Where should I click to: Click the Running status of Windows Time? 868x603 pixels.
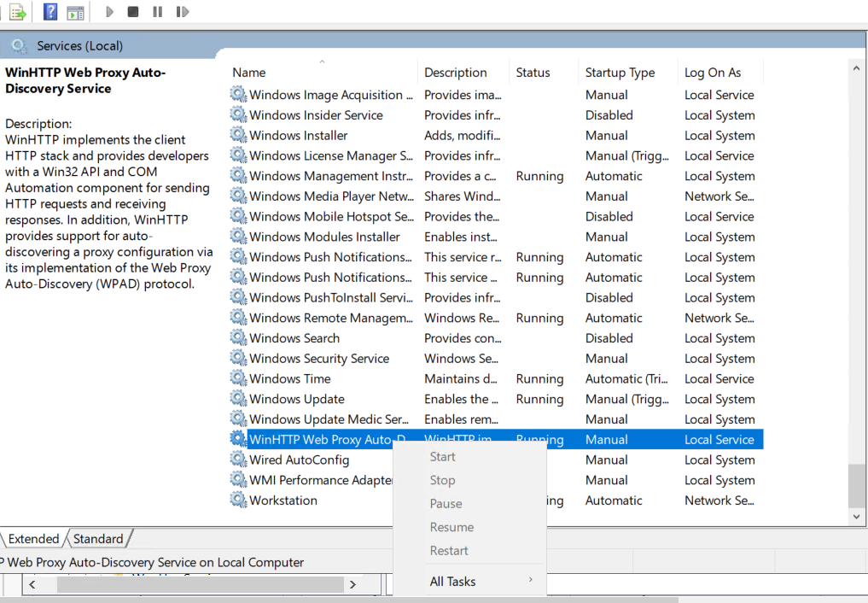point(539,378)
